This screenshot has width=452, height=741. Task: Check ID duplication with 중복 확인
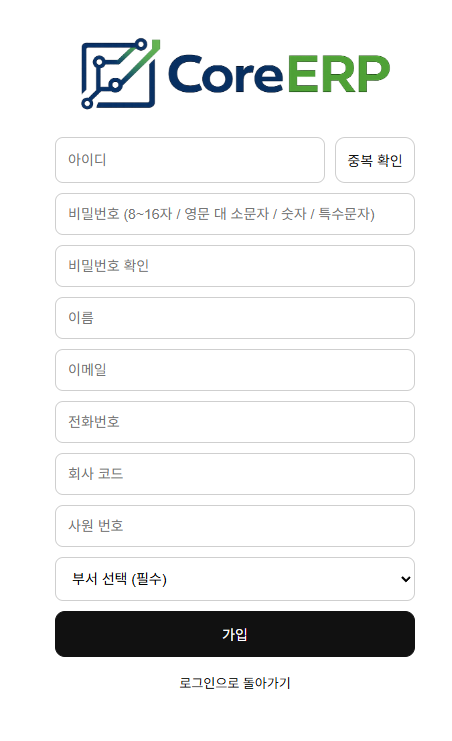(375, 160)
